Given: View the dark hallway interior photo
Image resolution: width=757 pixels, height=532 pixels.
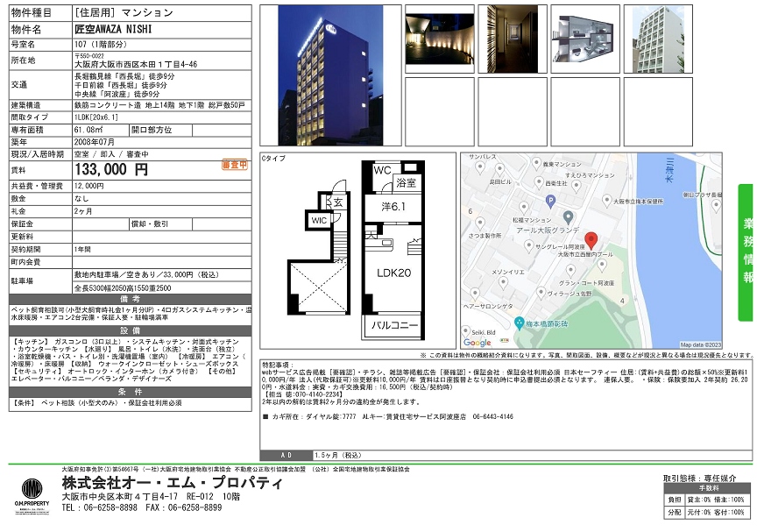Looking at the screenshot, I should pyautogui.click(x=512, y=39).
